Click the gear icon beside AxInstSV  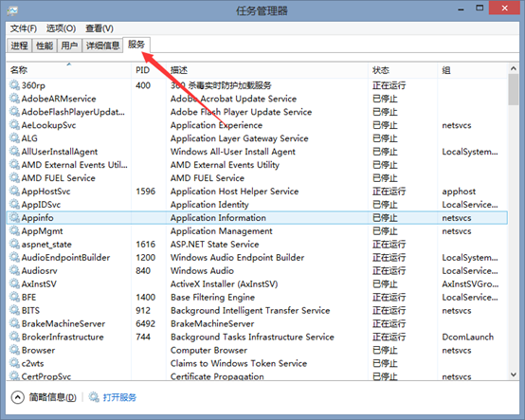point(14,283)
